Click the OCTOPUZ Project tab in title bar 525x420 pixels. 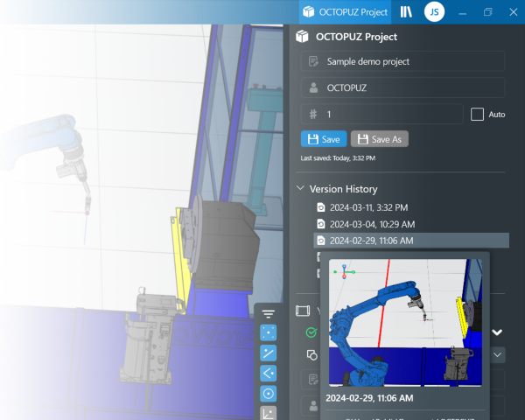tap(345, 12)
